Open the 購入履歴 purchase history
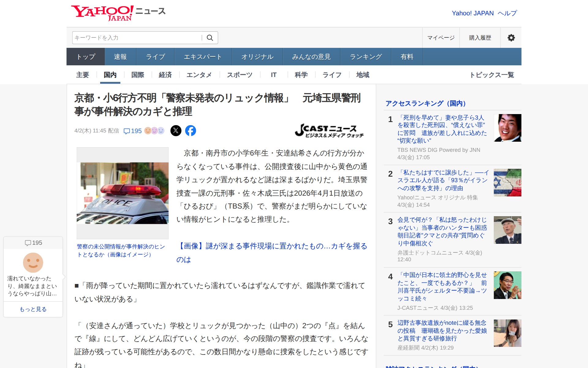588x368 pixels. click(x=480, y=38)
